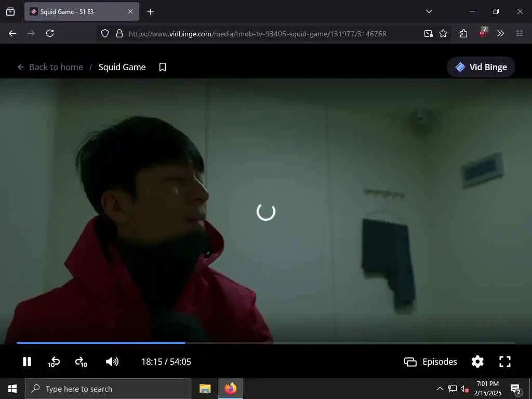Click the video progress bar
Viewport: 532px width, 399px height.
tap(266, 343)
